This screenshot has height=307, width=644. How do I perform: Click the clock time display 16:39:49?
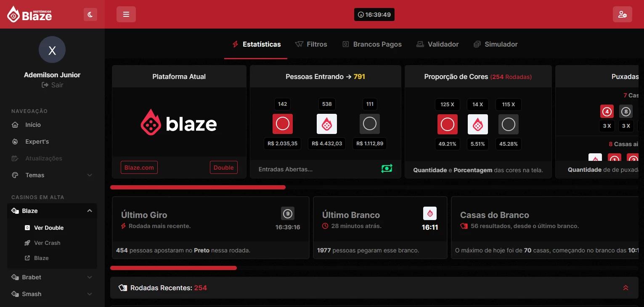pyautogui.click(x=374, y=15)
